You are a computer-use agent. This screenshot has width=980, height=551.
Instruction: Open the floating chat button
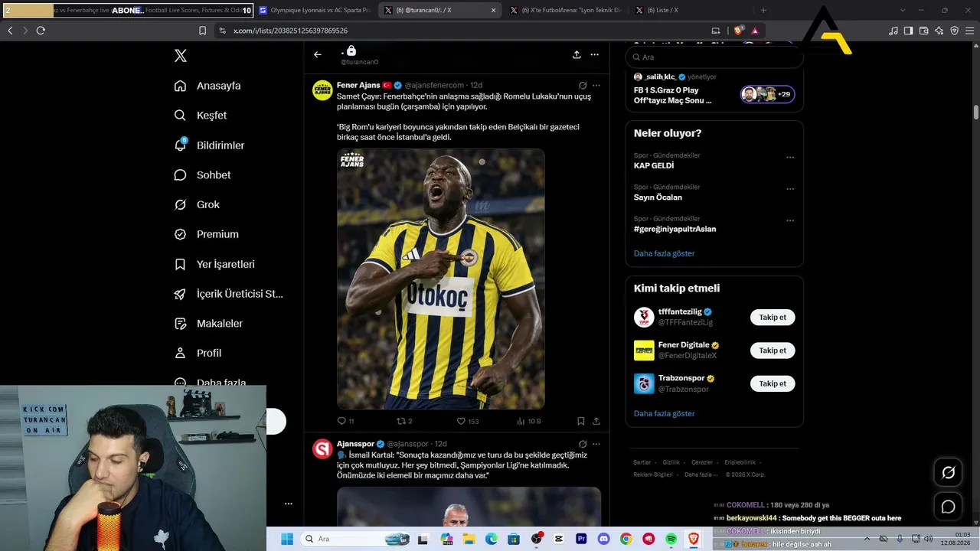[948, 507]
